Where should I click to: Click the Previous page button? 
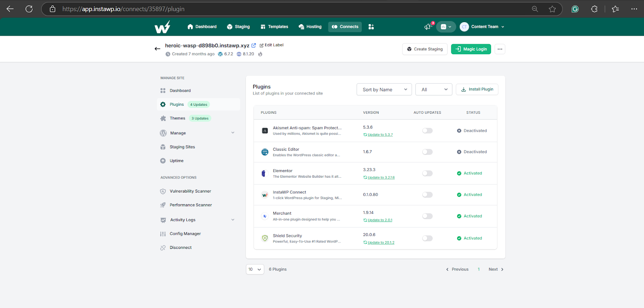[457, 269]
